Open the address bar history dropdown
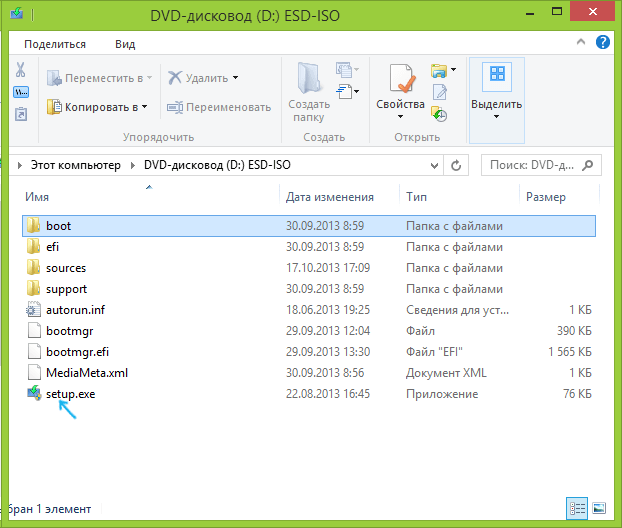 434,165
